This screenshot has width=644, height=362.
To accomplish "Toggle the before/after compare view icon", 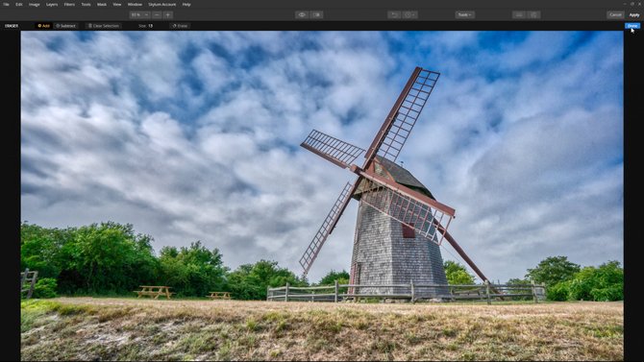I will point(316,14).
